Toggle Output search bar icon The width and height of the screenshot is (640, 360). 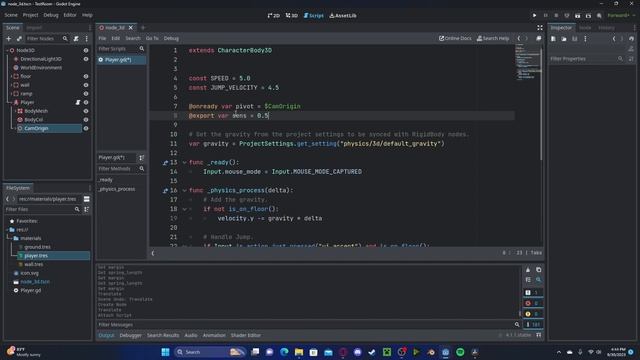tap(539, 280)
